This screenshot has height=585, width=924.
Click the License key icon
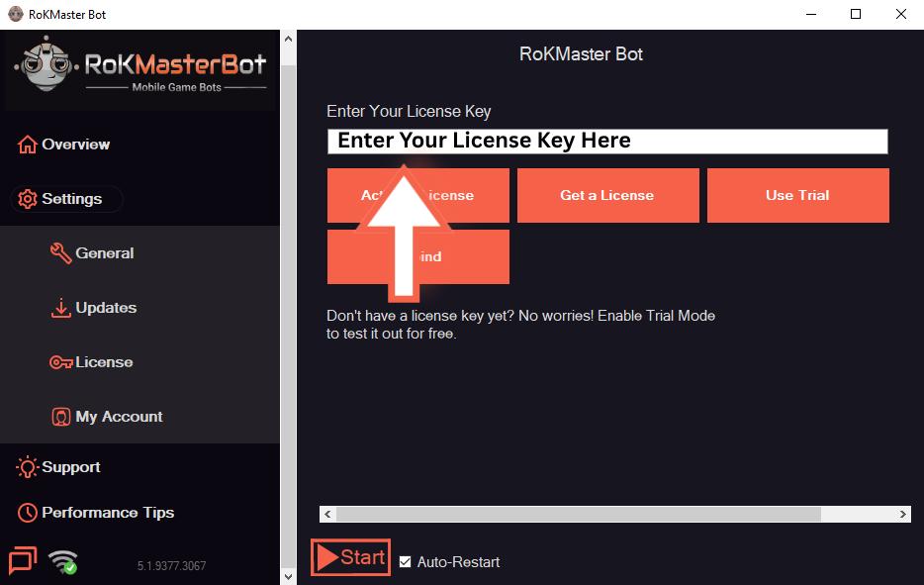61,362
